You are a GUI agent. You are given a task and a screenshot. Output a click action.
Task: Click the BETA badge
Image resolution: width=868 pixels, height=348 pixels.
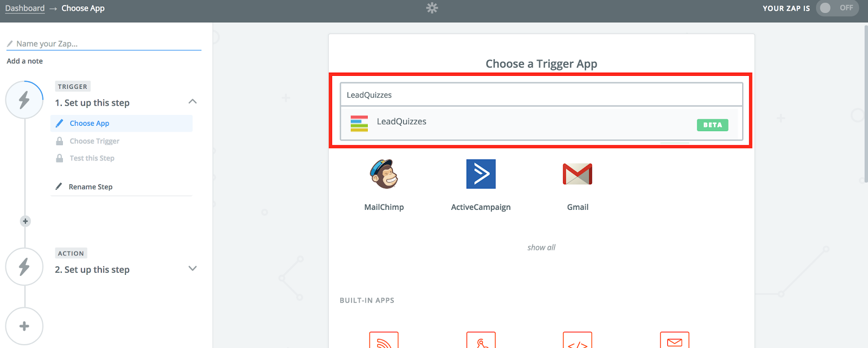tap(712, 125)
